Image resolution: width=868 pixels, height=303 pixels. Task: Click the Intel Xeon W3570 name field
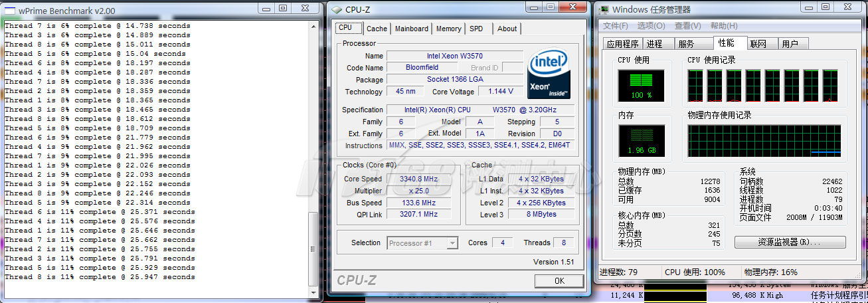coord(455,56)
